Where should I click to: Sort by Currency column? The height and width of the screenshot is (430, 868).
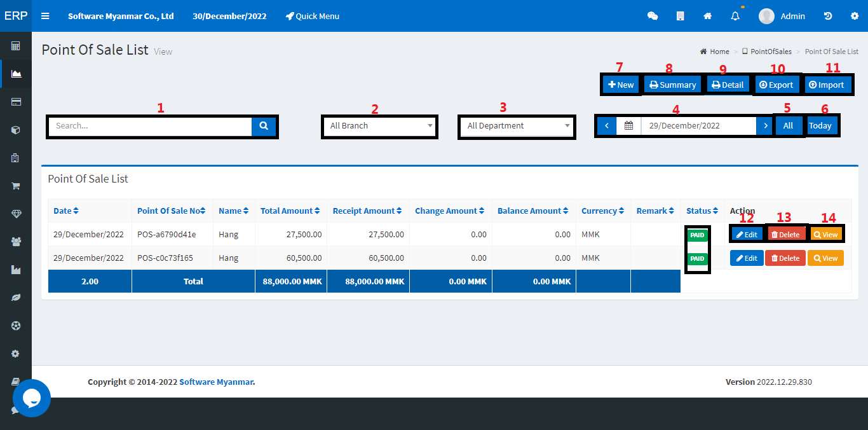603,211
